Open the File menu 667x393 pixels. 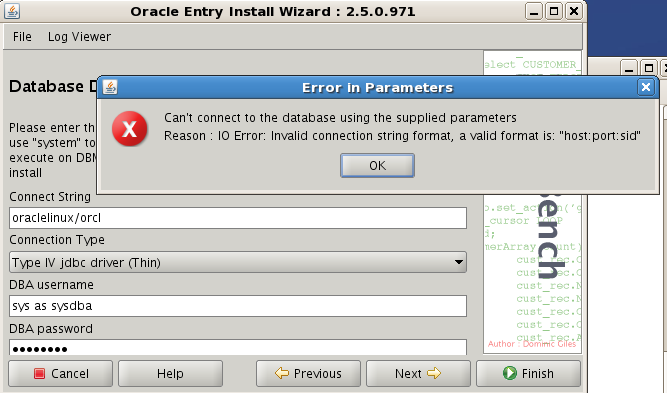[x=22, y=37]
